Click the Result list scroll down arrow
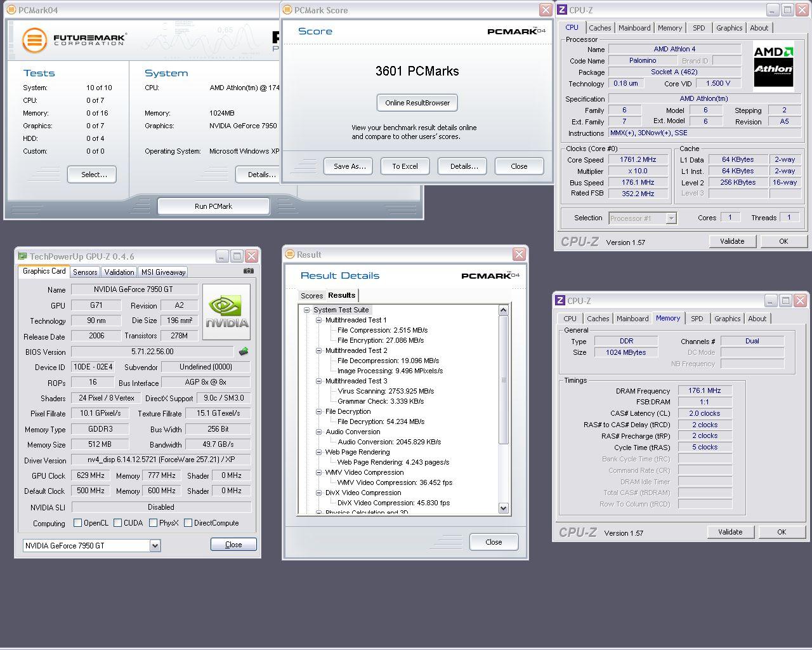This screenshot has height=650, width=812. coord(504,508)
